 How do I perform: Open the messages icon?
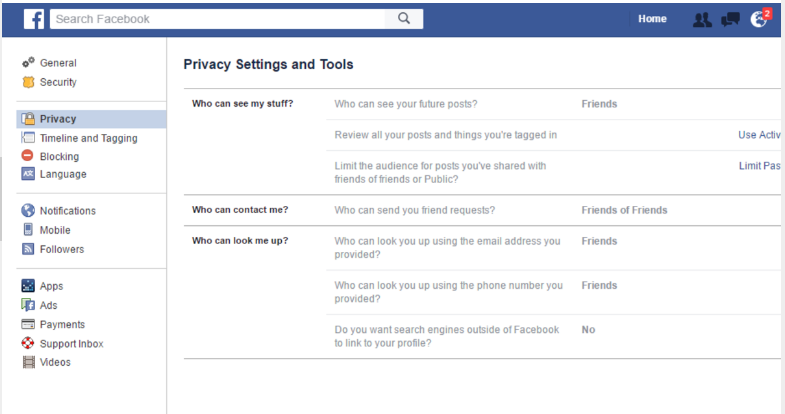(x=730, y=20)
